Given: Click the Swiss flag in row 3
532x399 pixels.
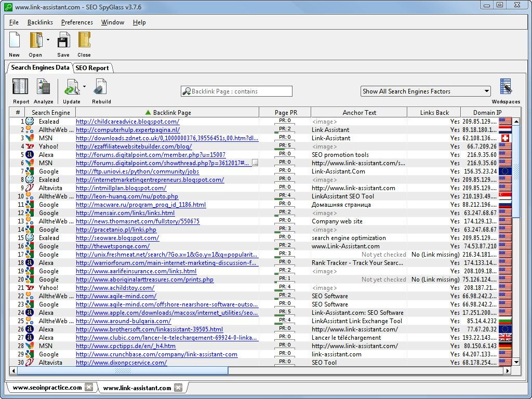Looking at the screenshot, I should point(505,138).
